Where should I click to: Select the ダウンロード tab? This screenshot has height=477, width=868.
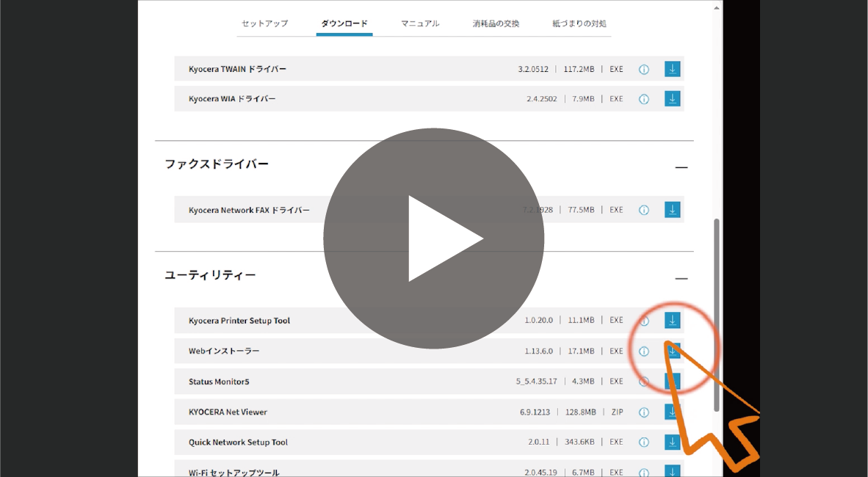pyautogui.click(x=344, y=23)
